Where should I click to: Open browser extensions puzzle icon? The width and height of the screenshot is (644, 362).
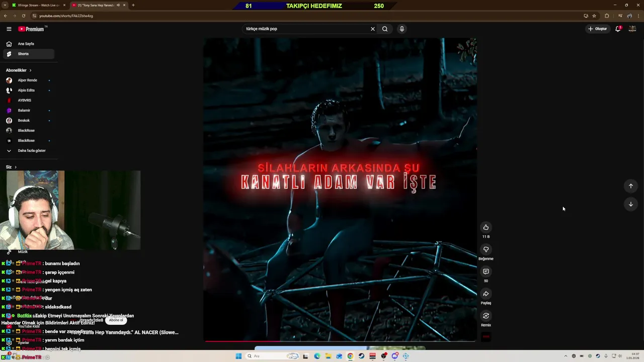point(607,16)
